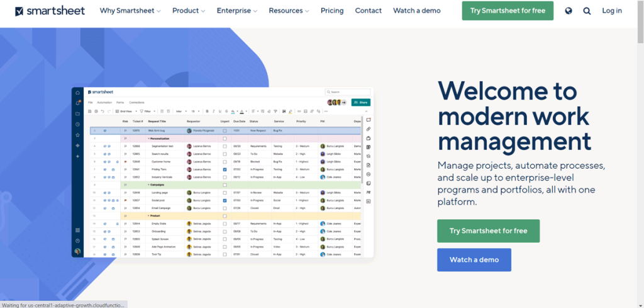
Task: Uncheck Urgent checkbox for Pricing Tiers row
Action: click(225, 169)
